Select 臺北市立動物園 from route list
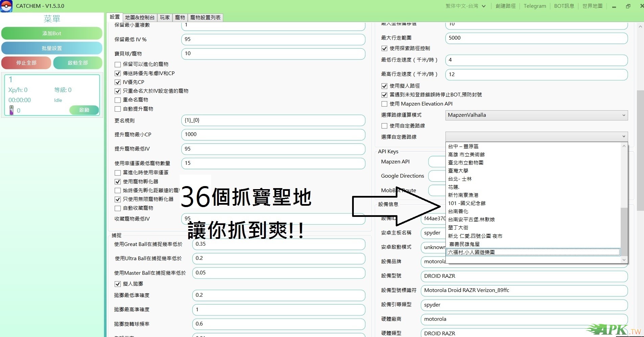 (x=465, y=163)
